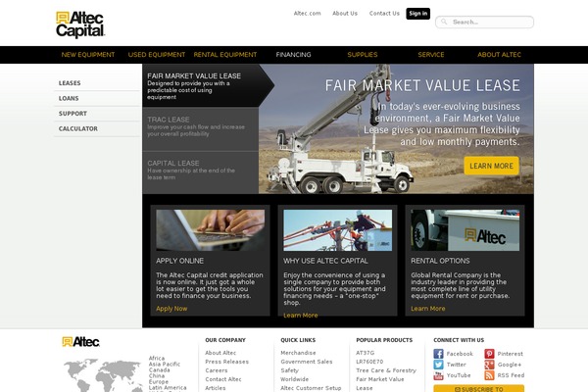Screen dimensions: 588x392
Task: Open the Facebook icon in the footer
Action: (438, 354)
